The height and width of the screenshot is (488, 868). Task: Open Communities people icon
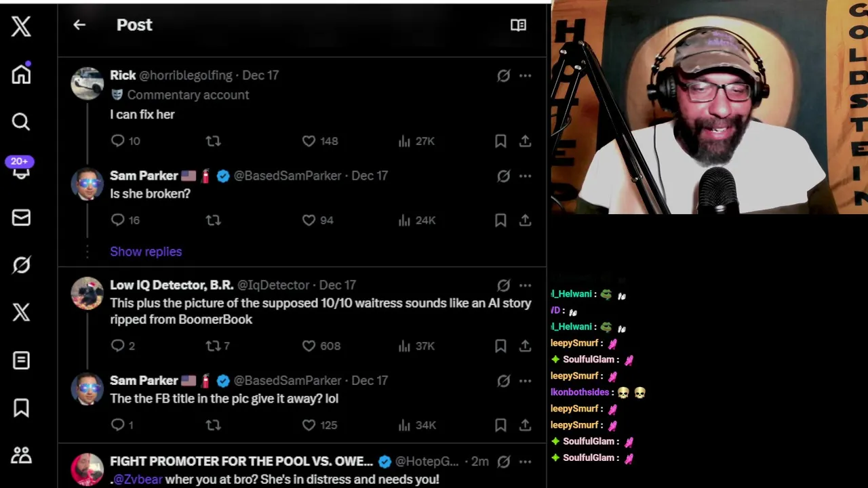tap(21, 455)
